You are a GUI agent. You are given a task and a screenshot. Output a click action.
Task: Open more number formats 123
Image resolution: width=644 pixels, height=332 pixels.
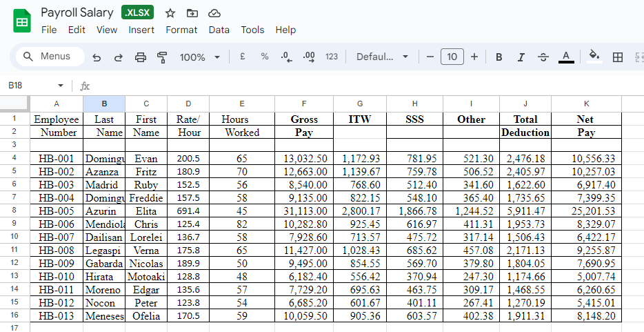tap(332, 57)
